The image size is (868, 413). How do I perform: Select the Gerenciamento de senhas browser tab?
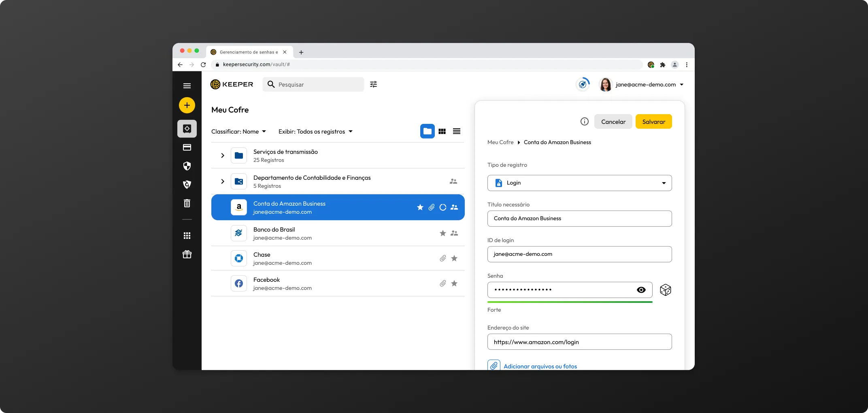click(249, 52)
